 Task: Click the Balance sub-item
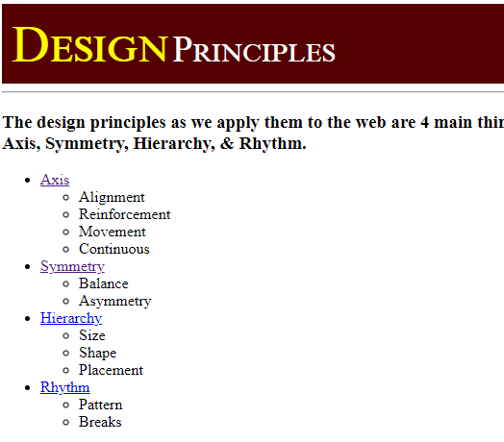tap(104, 283)
